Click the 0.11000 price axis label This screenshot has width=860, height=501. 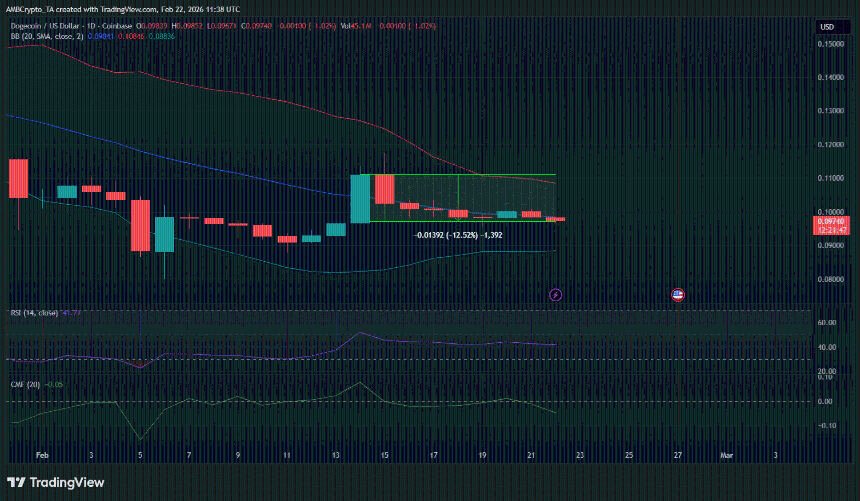tap(830, 178)
